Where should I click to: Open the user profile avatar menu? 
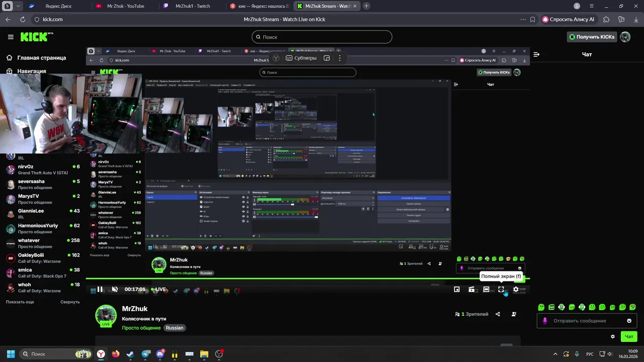tap(625, 37)
